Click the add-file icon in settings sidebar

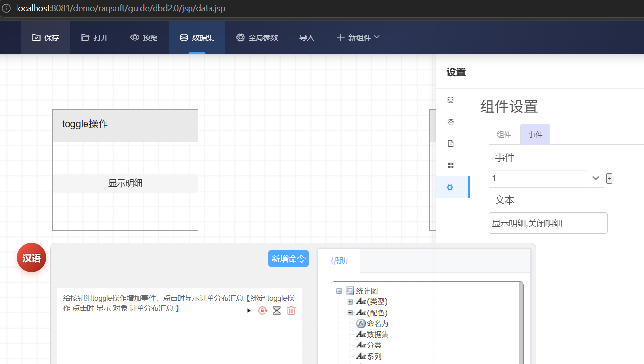(451, 143)
